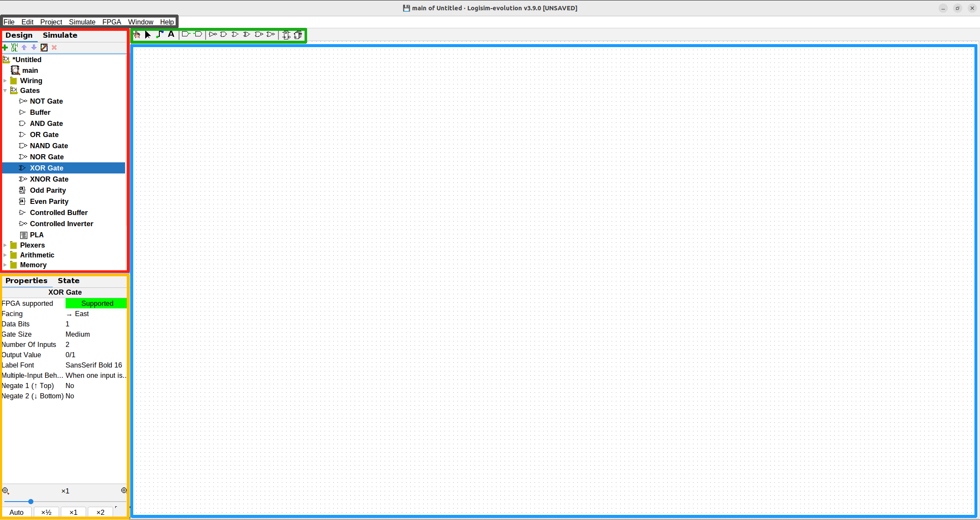
Task: Choose the input pin toolbar icon
Action: click(x=186, y=34)
